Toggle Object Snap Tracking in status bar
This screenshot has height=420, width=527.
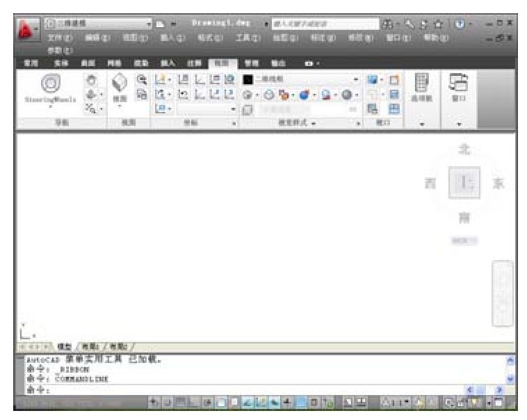248,402
